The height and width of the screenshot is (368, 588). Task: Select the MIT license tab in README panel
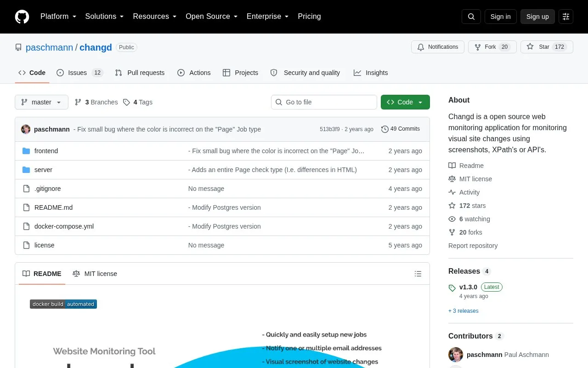pos(95,274)
